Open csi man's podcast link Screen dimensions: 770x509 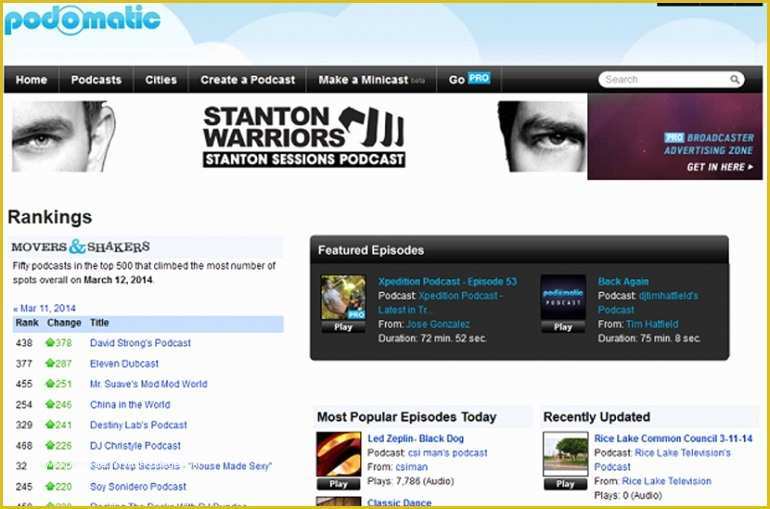[x=447, y=453]
